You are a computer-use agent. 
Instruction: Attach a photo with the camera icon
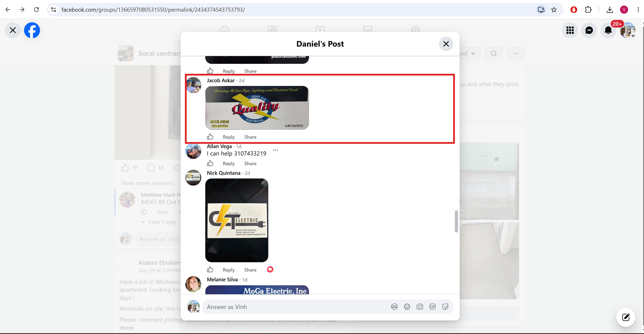click(420, 306)
